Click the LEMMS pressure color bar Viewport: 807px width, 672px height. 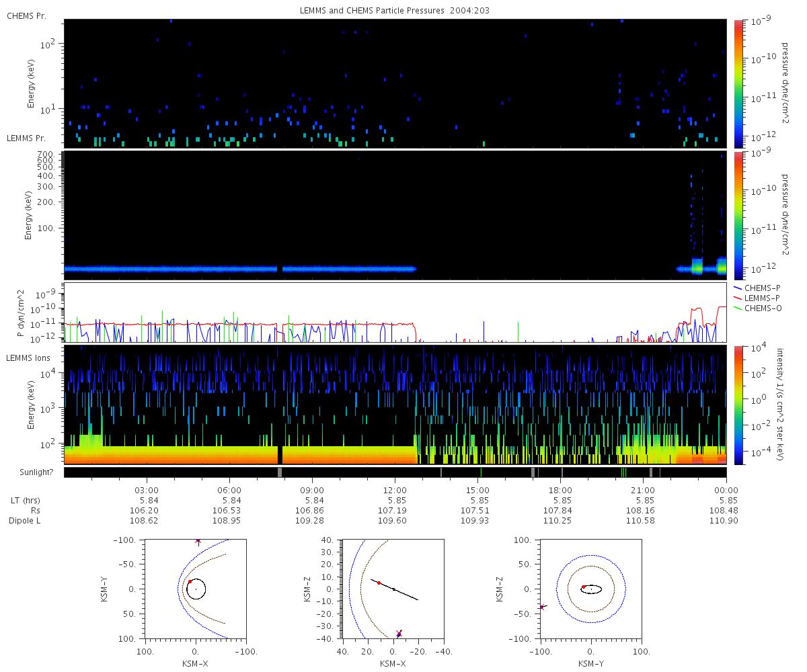pyautogui.click(x=738, y=215)
